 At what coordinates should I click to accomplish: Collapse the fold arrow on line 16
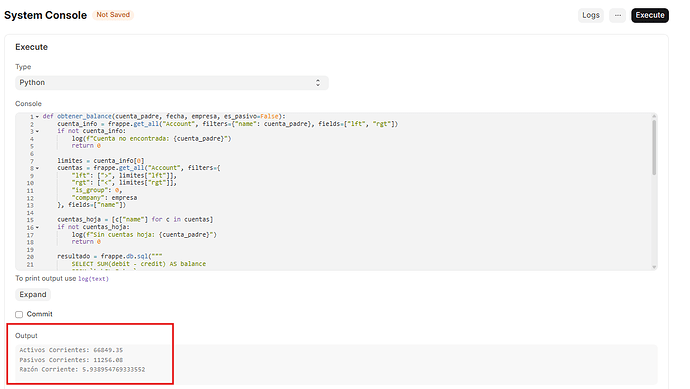pos(37,228)
